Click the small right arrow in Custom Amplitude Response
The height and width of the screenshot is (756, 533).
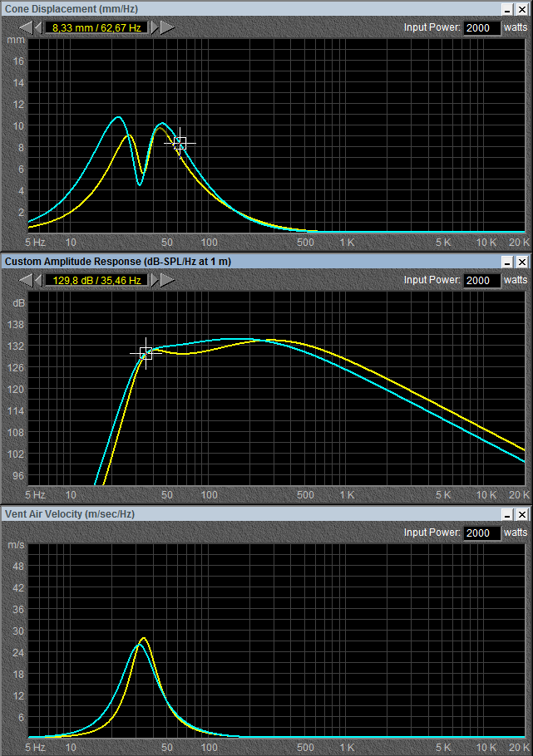pos(155,280)
